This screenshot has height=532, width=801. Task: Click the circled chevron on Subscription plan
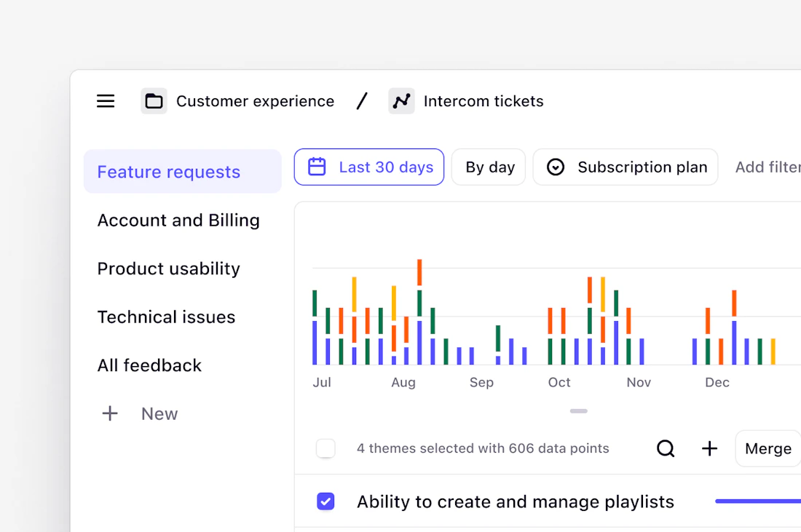pos(556,167)
